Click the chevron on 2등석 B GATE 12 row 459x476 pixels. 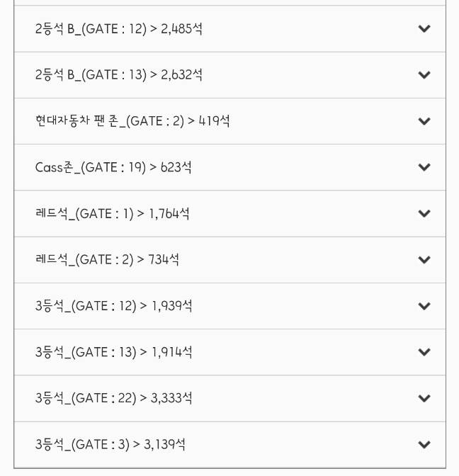(x=424, y=29)
